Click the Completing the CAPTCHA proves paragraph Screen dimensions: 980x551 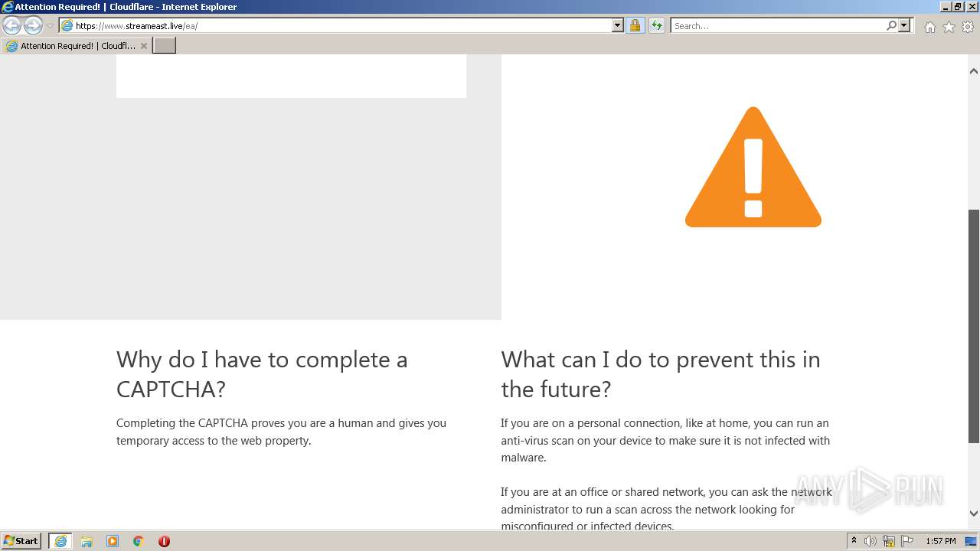(281, 432)
